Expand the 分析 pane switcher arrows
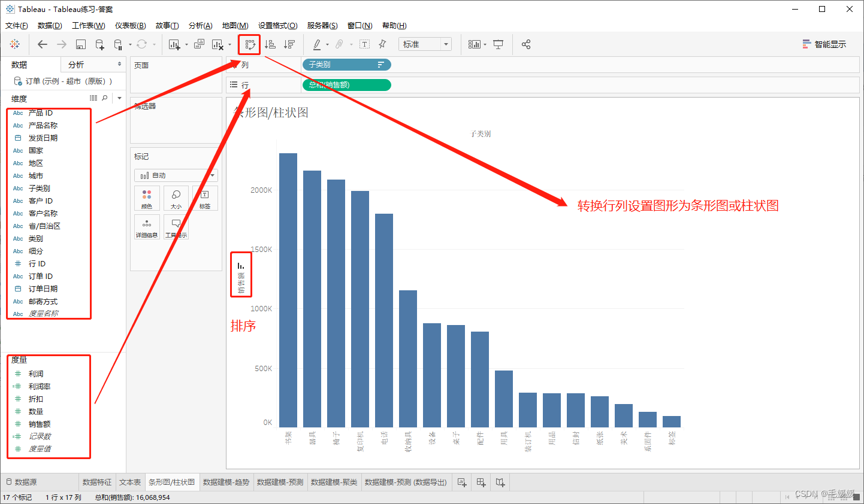This screenshot has width=864, height=504. tap(119, 64)
